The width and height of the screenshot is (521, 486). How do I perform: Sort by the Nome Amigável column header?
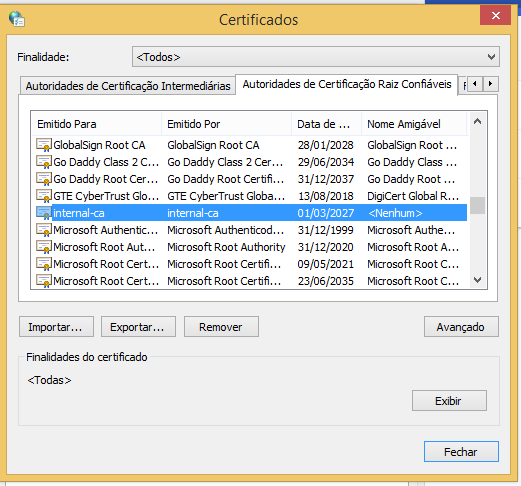tap(414, 124)
